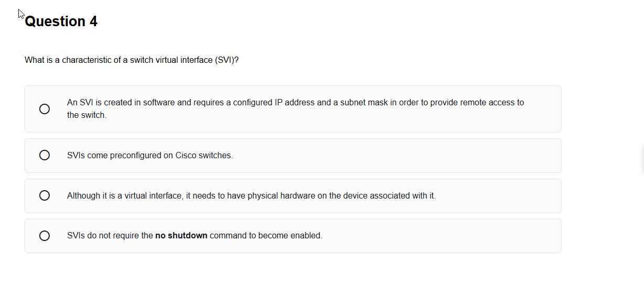Image resolution: width=644 pixels, height=285 pixels.
Task: Click the bold 'no shutdown' command text
Action: pyautogui.click(x=181, y=236)
